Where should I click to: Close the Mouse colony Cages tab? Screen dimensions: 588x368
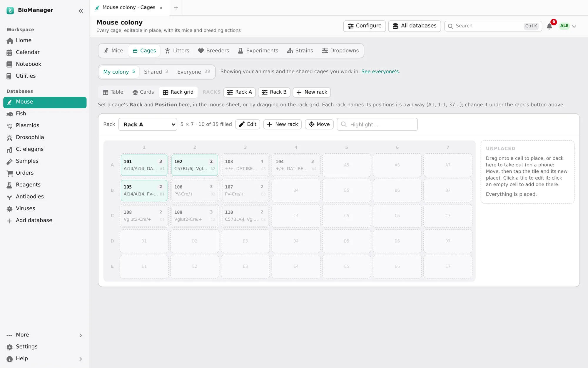(161, 8)
